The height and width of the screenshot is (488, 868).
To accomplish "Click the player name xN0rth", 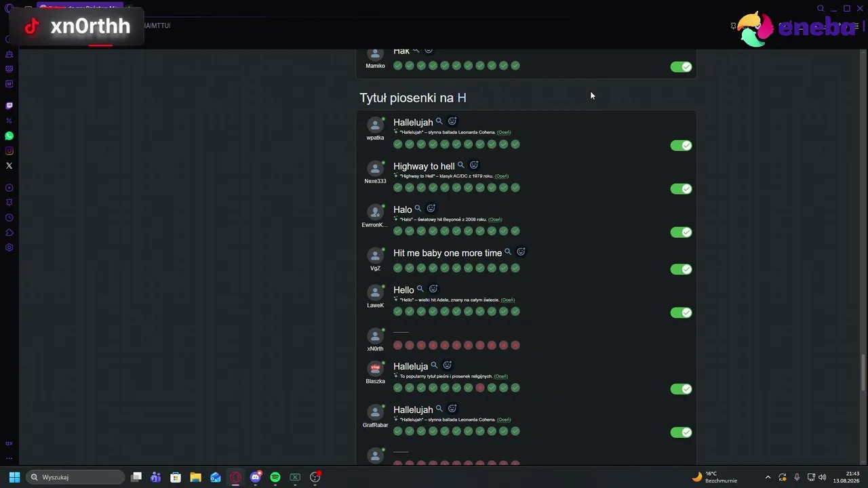I will coord(375,348).
